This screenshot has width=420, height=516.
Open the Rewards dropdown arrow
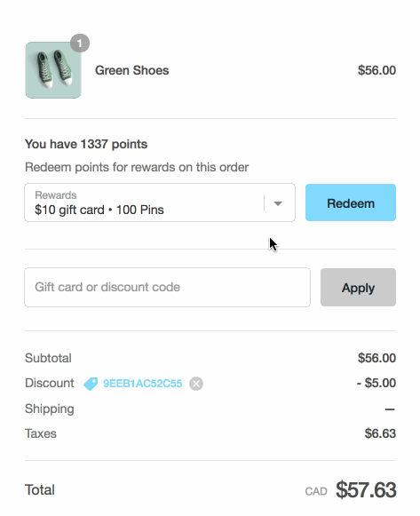(x=278, y=203)
